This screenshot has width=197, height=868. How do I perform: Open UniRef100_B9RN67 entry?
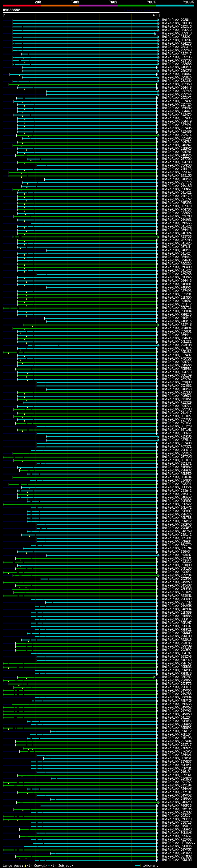point(176,189)
